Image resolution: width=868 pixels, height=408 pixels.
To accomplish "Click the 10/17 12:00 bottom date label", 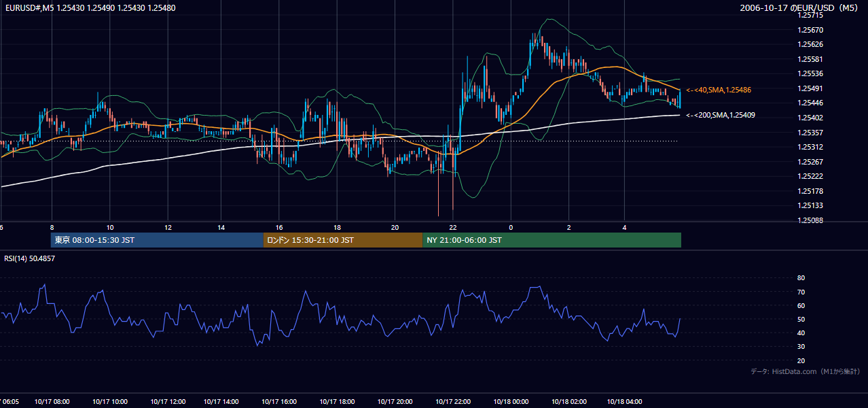I will pos(168,402).
